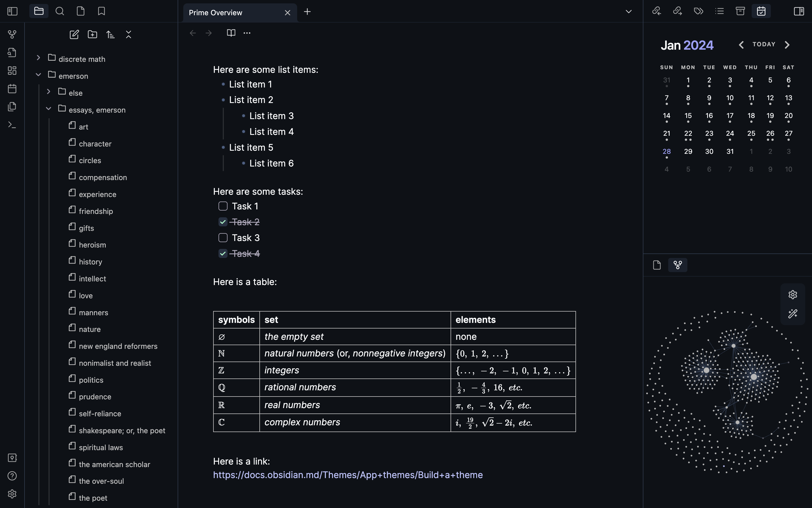This screenshot has width=812, height=508.
Task: Go to previous month in calendar
Action: [741, 45]
